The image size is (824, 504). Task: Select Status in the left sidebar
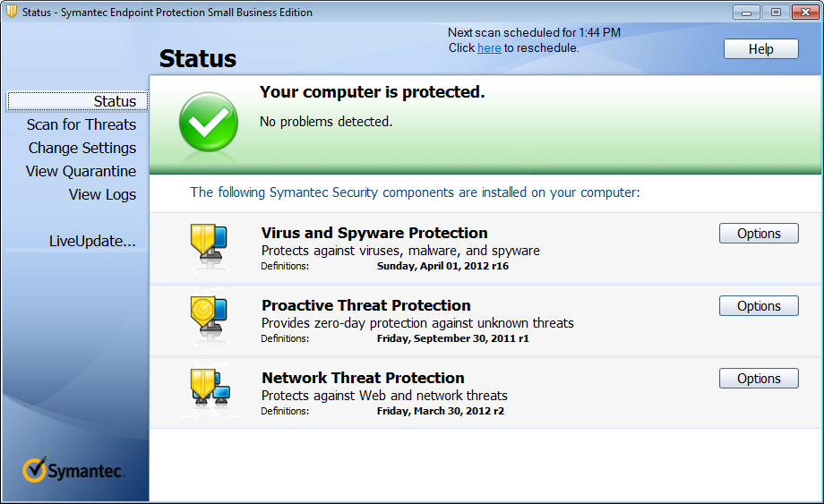(115, 101)
